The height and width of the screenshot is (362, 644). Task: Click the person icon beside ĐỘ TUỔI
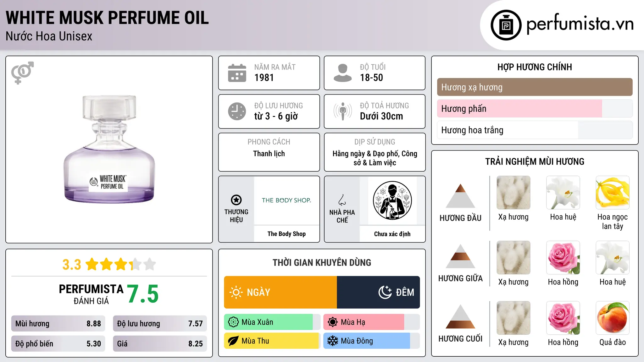343,73
